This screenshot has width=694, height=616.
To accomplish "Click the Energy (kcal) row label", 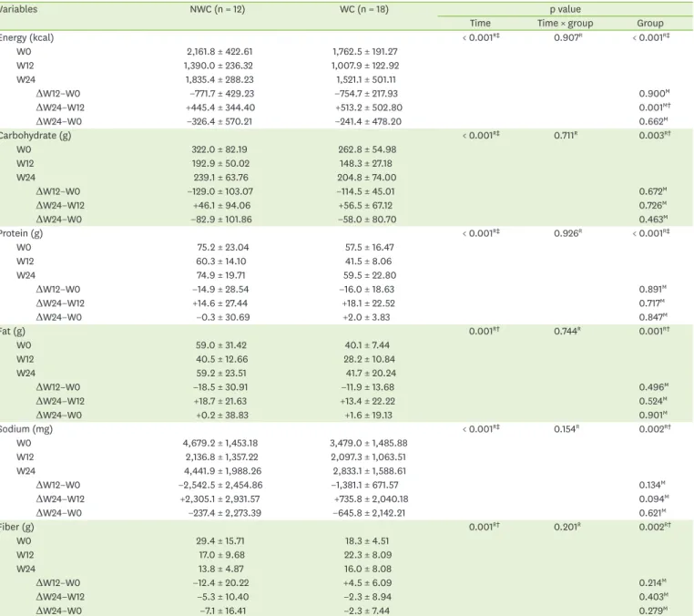I will [x=26, y=37].
